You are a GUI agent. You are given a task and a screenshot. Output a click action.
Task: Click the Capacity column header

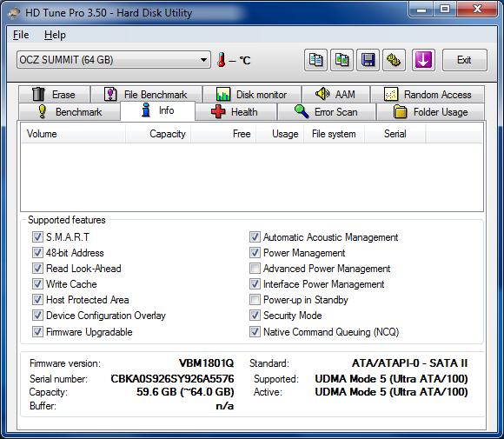click(158, 134)
